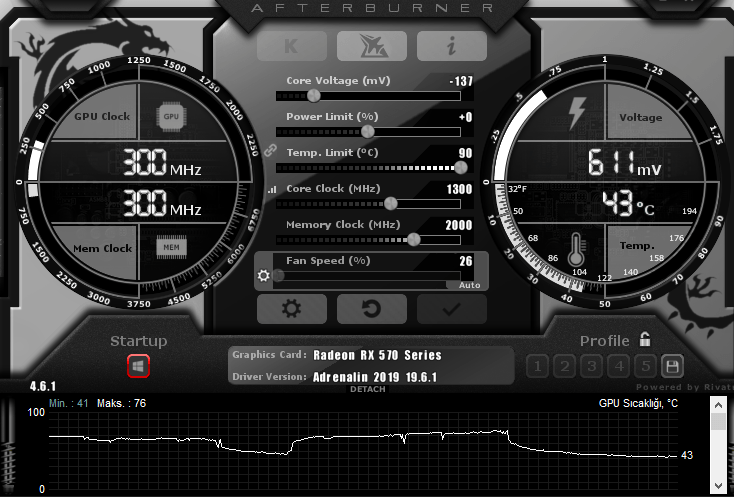This screenshot has height=497, width=734.
Task: Click the MEM chip icon
Action: pos(171,248)
